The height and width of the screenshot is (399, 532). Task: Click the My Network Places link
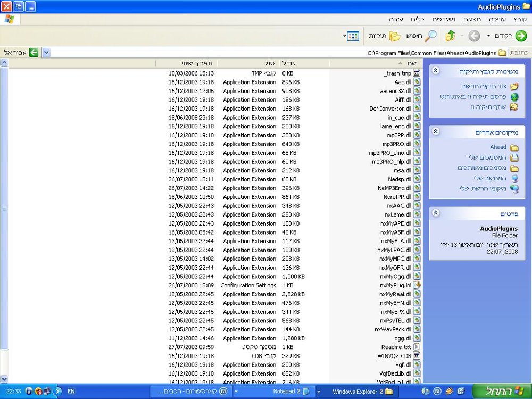pyautogui.click(x=483, y=188)
